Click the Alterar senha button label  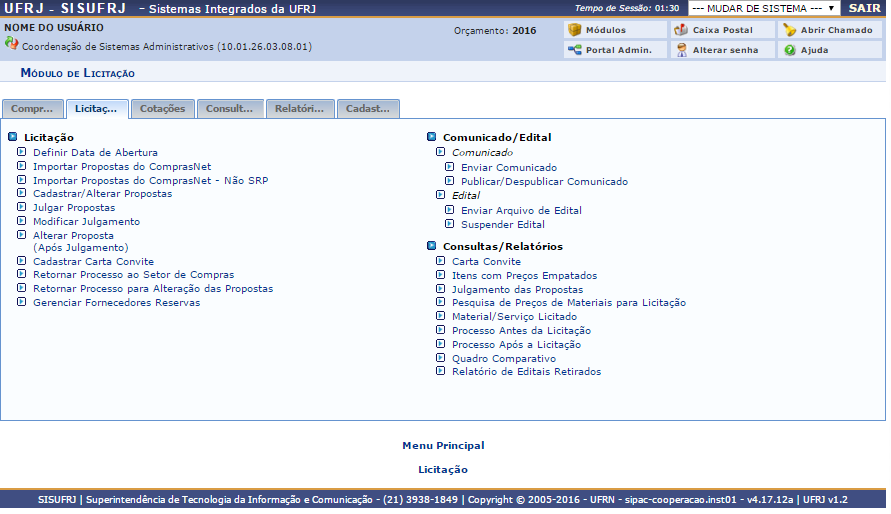[x=725, y=50]
